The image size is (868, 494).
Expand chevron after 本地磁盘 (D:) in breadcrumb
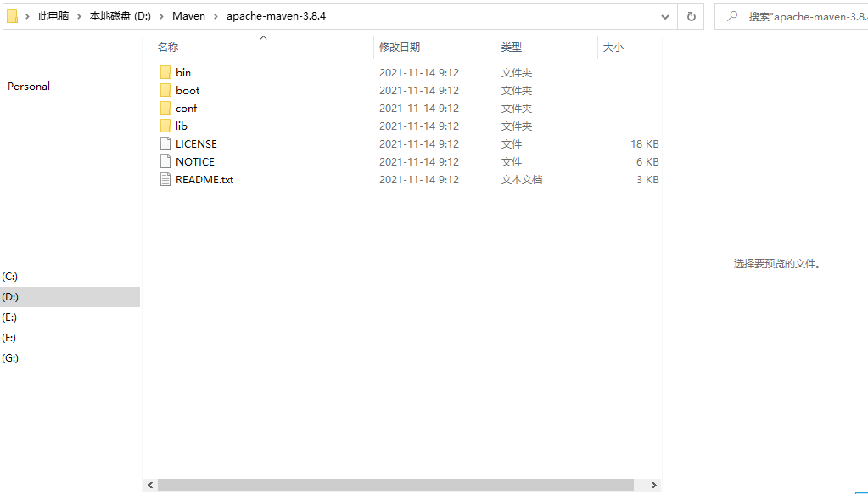coord(162,17)
